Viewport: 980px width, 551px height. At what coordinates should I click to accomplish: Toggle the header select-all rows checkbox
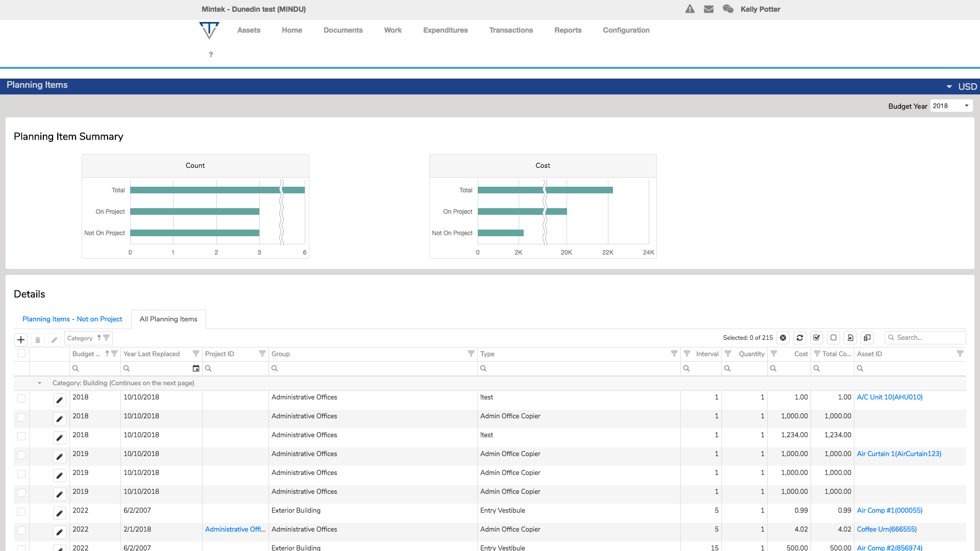[x=21, y=353]
